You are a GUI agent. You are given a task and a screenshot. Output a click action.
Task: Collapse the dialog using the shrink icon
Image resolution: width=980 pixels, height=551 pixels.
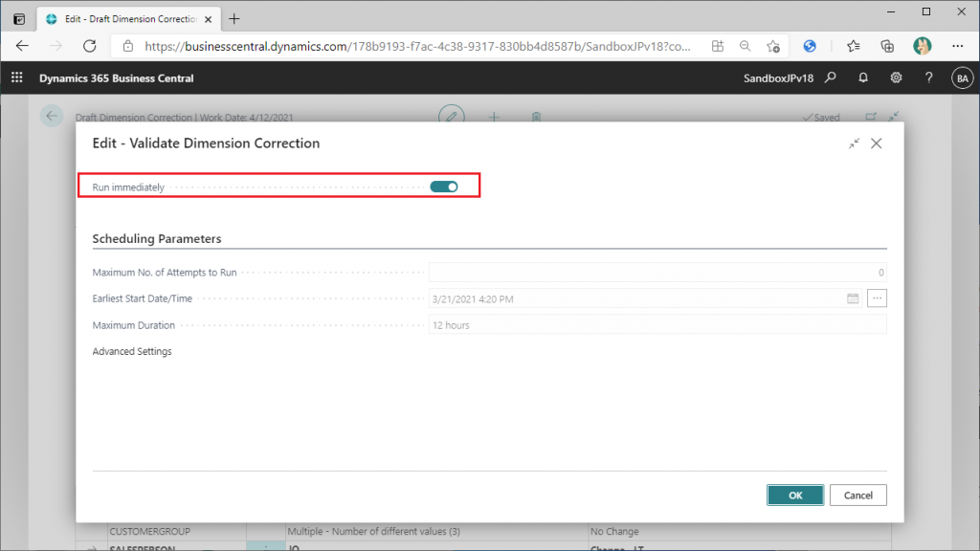tap(854, 143)
